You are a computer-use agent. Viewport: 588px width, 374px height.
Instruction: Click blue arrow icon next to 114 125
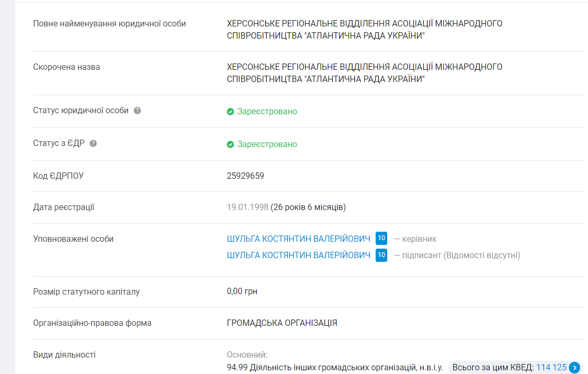coord(574,368)
